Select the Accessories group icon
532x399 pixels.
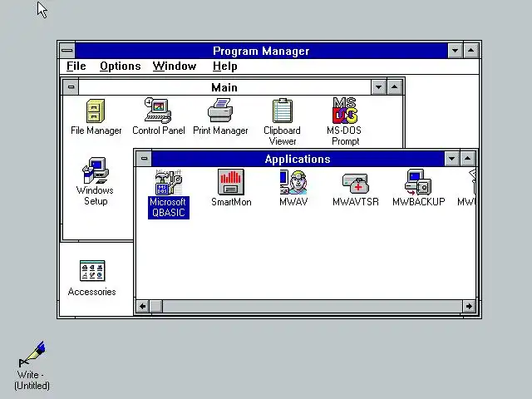[92, 278]
